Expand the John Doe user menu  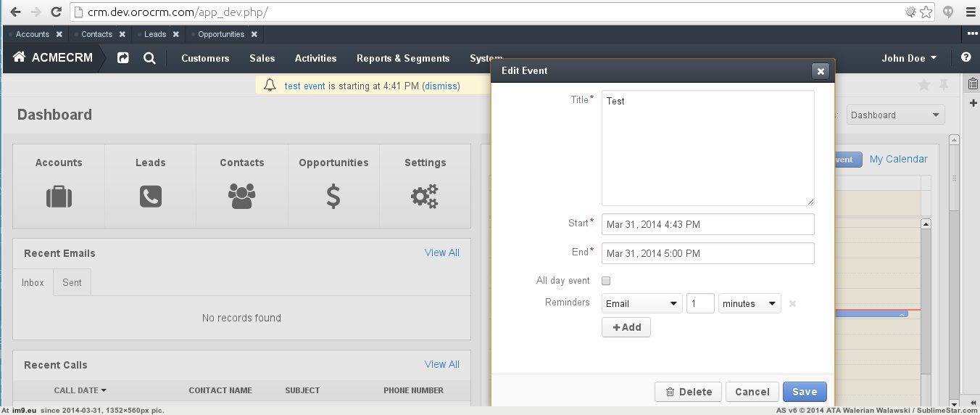(x=909, y=58)
